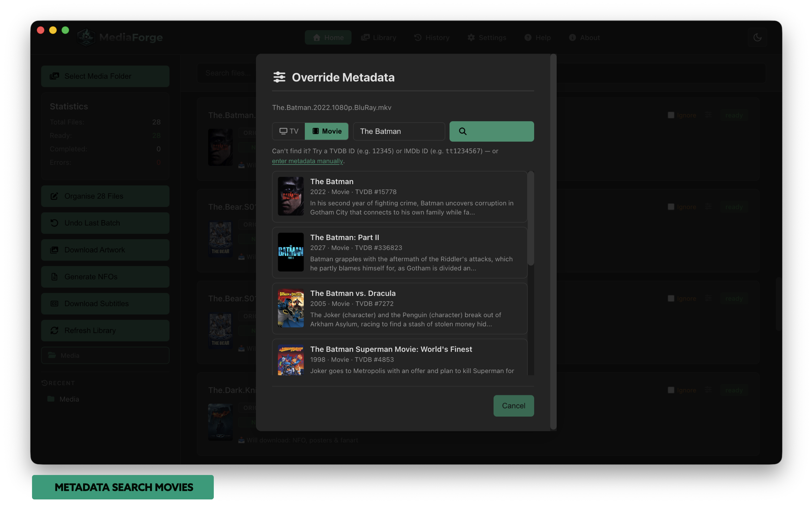This screenshot has height=508, width=812.
Task: Click the sliders icon beside Override Metadata title
Action: point(279,77)
